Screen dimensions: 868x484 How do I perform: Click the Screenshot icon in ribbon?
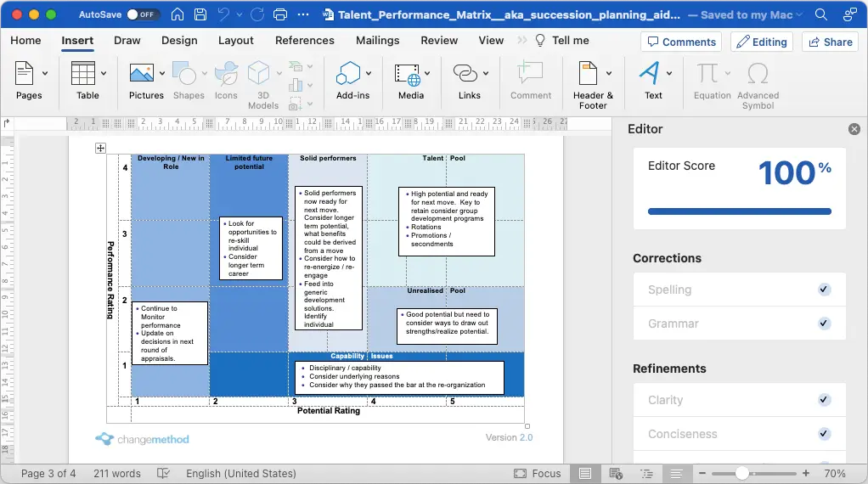tap(296, 104)
